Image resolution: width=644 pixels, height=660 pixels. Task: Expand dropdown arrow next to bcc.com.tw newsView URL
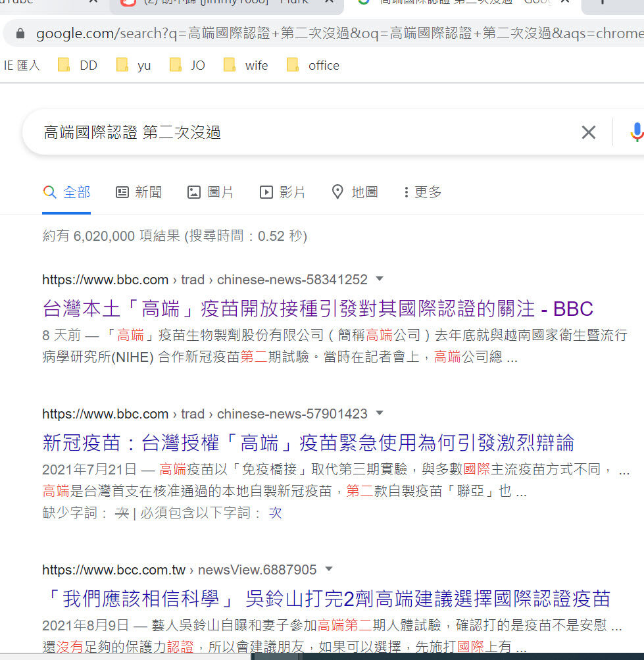click(329, 569)
